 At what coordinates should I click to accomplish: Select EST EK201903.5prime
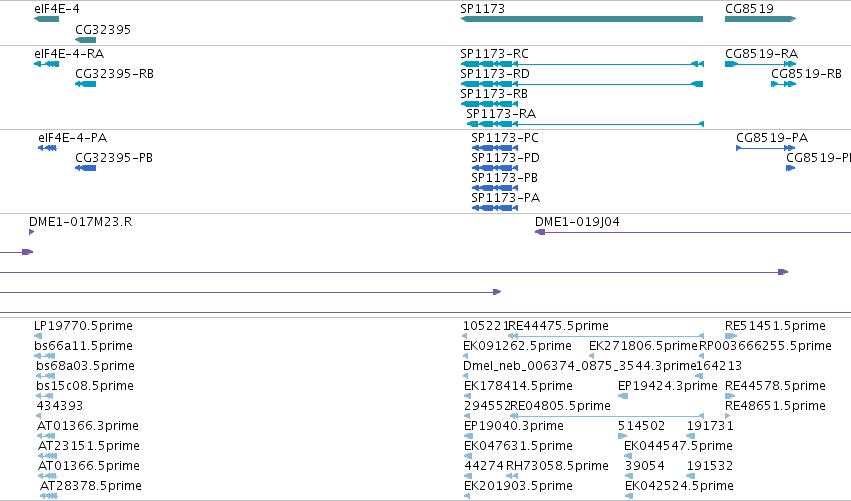pyautogui.click(x=518, y=486)
